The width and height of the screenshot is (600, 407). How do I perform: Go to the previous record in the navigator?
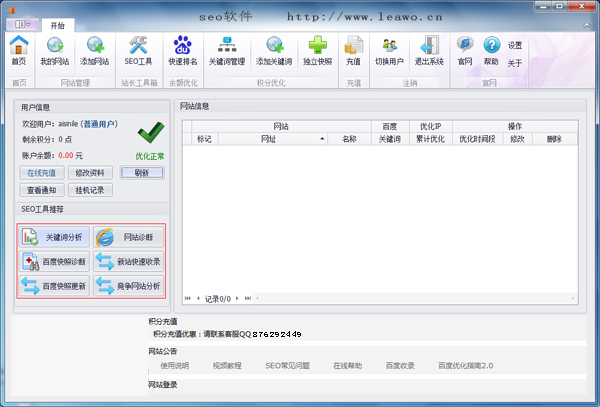tap(198, 298)
